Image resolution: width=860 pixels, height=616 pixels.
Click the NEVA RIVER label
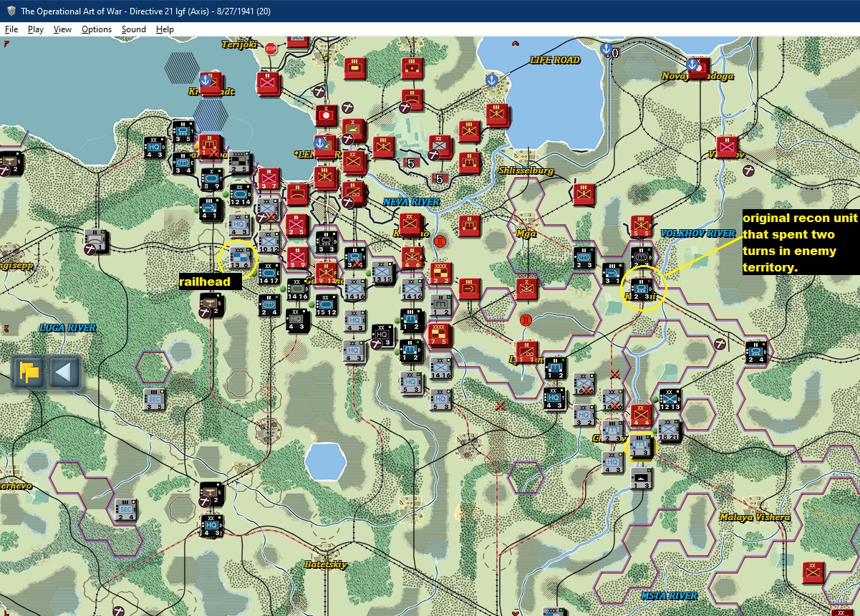(x=411, y=202)
